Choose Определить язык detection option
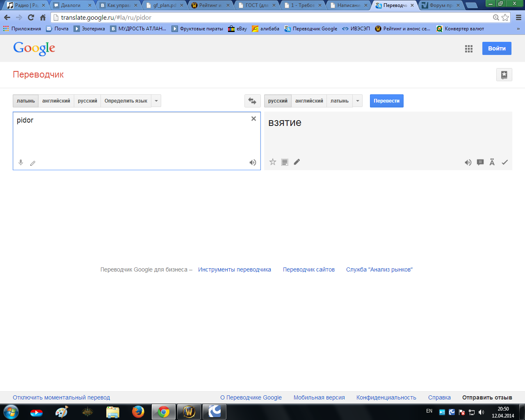 126,101
